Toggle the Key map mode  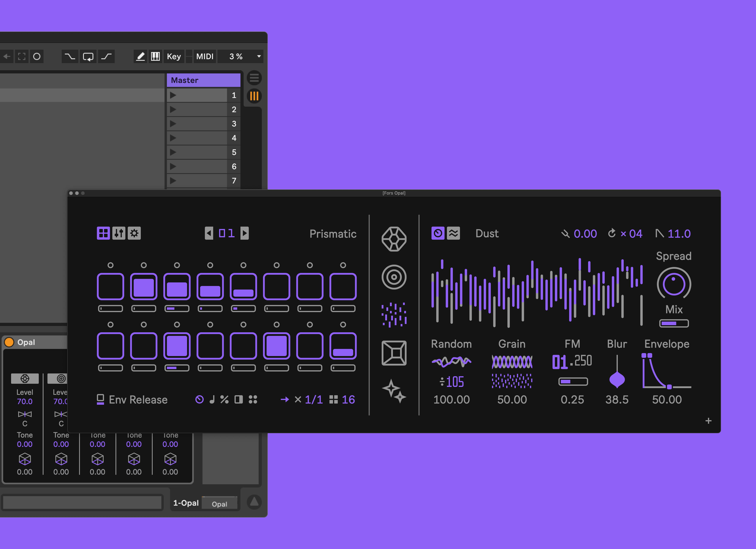pos(174,56)
